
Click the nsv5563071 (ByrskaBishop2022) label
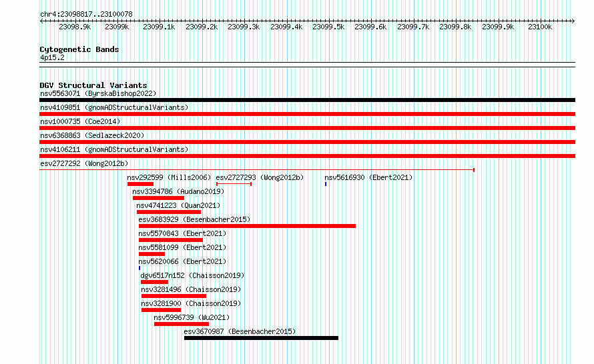tap(98, 93)
